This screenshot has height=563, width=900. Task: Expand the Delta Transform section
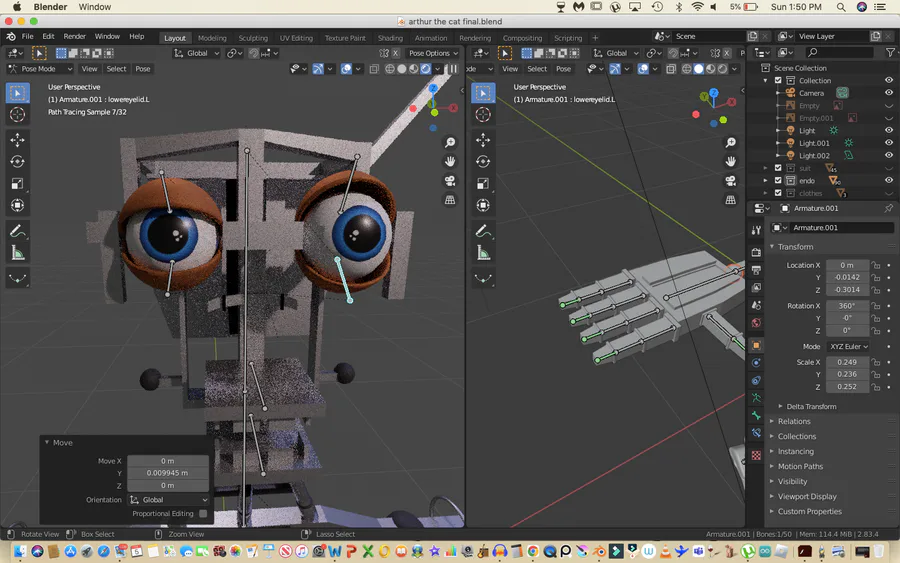pos(810,406)
